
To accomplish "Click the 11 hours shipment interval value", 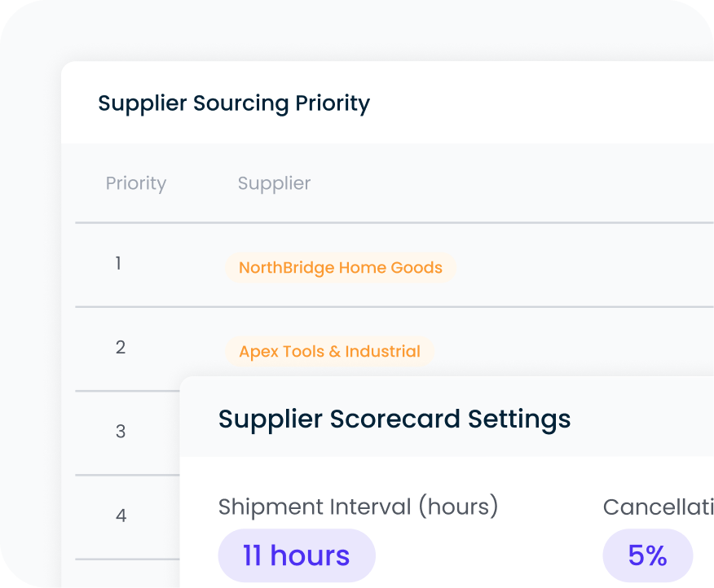I will tap(296, 555).
